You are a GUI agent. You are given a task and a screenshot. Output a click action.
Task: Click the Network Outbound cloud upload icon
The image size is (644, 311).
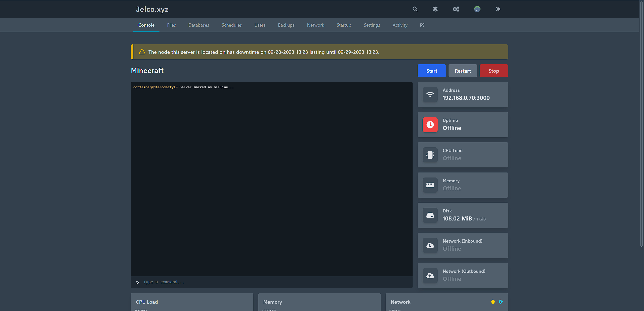pyautogui.click(x=430, y=276)
